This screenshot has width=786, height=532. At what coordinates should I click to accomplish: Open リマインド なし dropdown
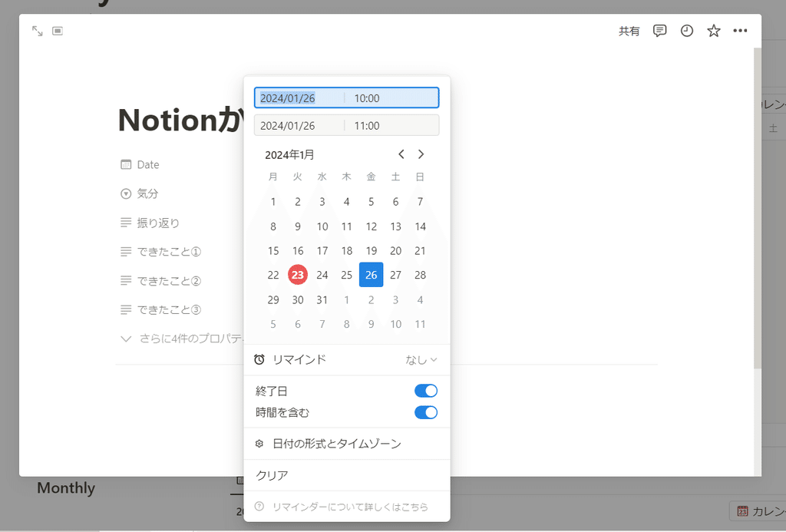[x=421, y=359]
